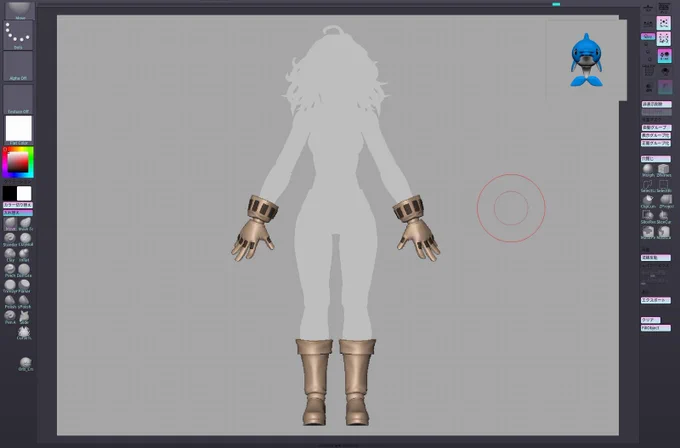This screenshot has width=680, height=448.
Task: Open the current brush picker labeled Move
Action: coord(18,9)
